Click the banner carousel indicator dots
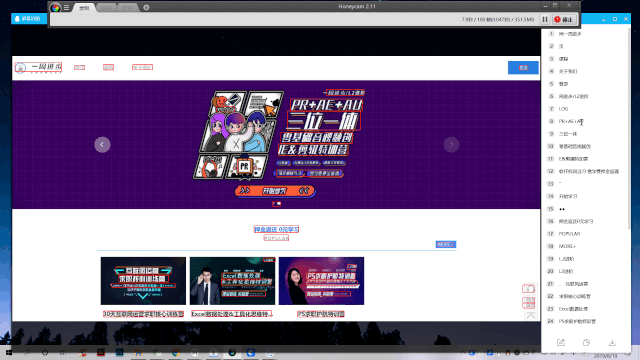The width and height of the screenshot is (640, 360). (x=276, y=204)
